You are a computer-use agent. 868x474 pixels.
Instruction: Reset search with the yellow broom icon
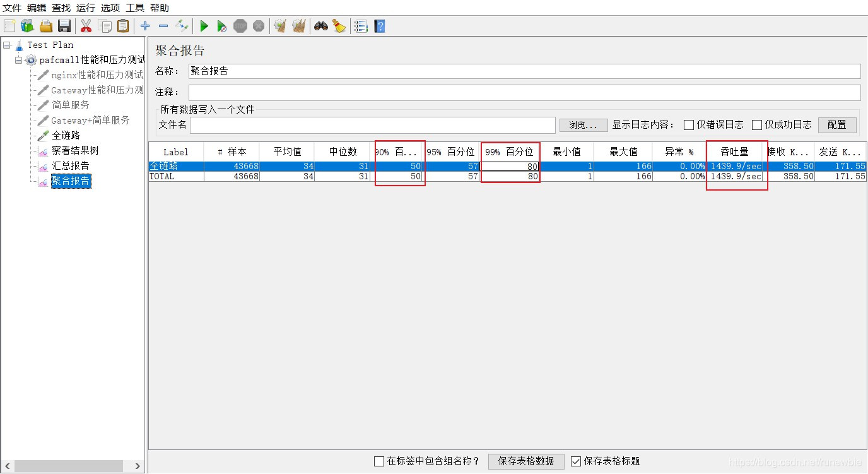click(x=339, y=26)
